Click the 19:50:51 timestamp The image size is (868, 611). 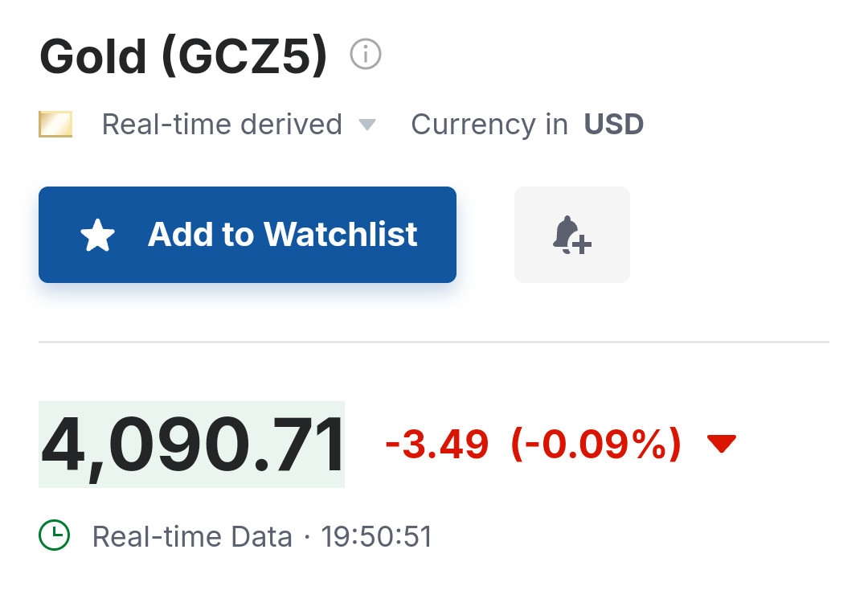click(376, 536)
